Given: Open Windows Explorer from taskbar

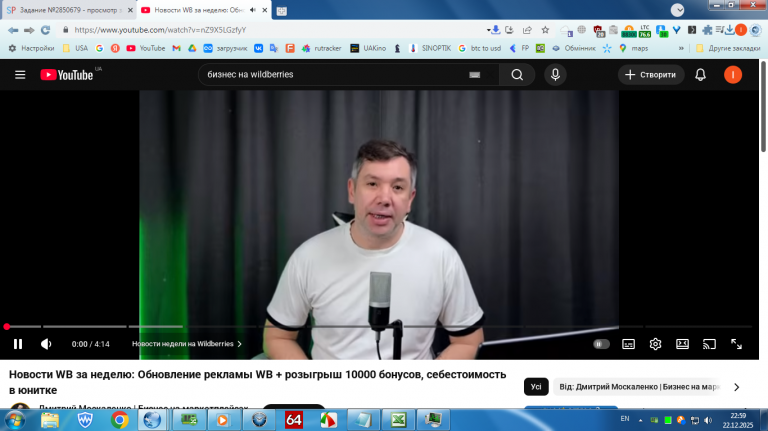Looking at the screenshot, I should click(49, 420).
